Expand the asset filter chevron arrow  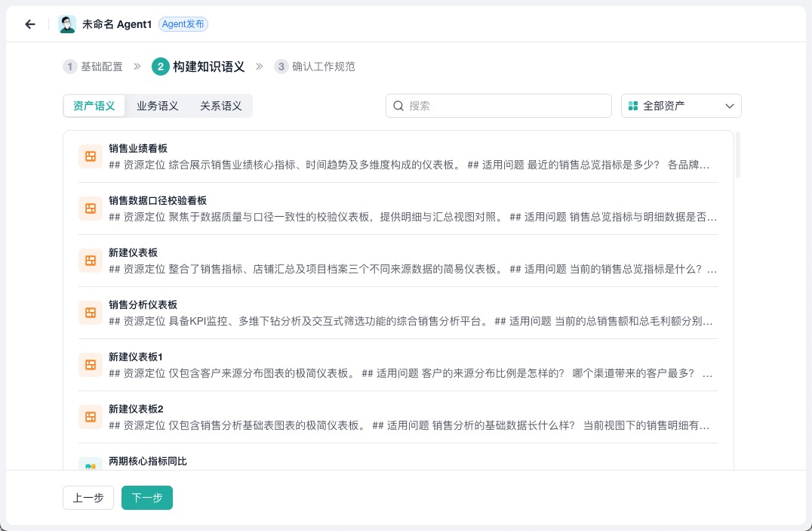(730, 106)
